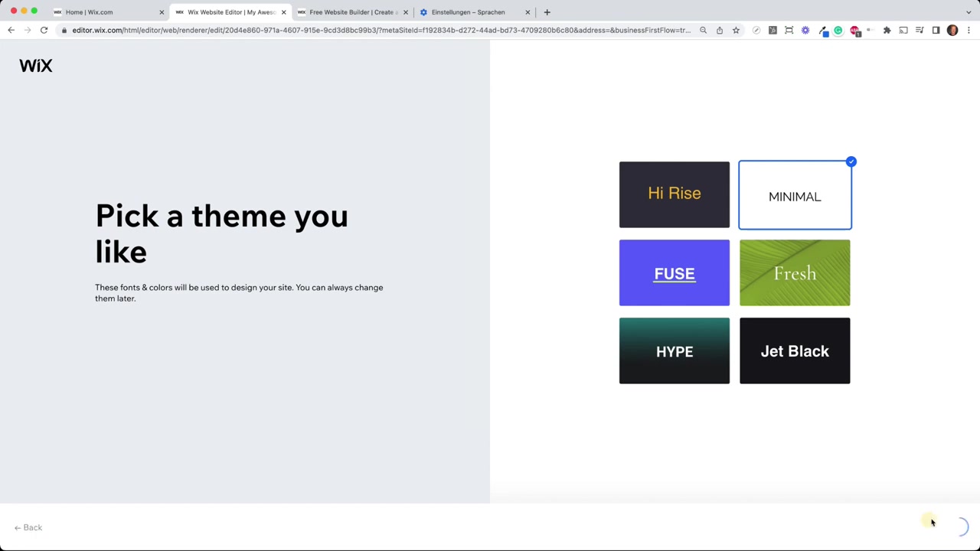Bookmark this page with the star
This screenshot has width=980, height=551.
736,30
